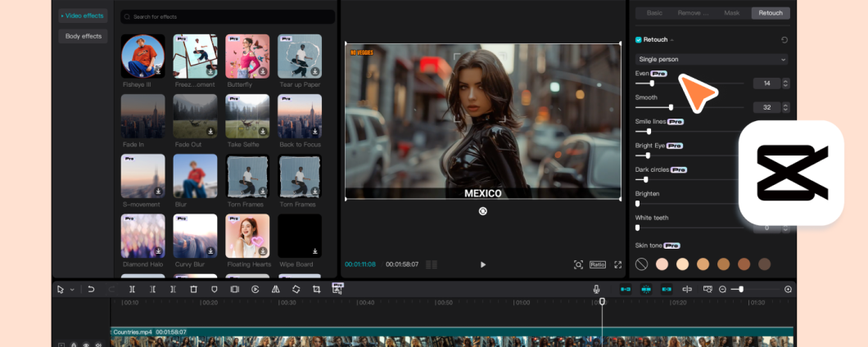
Task: Click the zoom-in plus icon on timeline
Action: pos(788,290)
